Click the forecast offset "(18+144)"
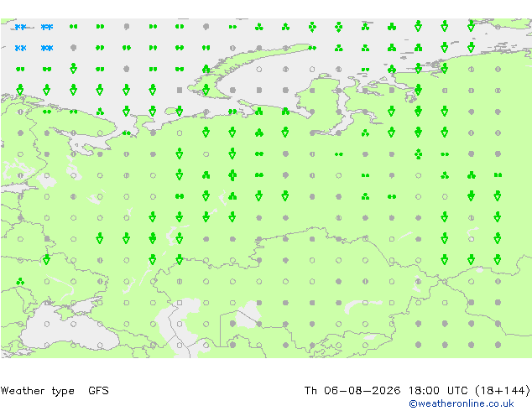 click(503, 391)
